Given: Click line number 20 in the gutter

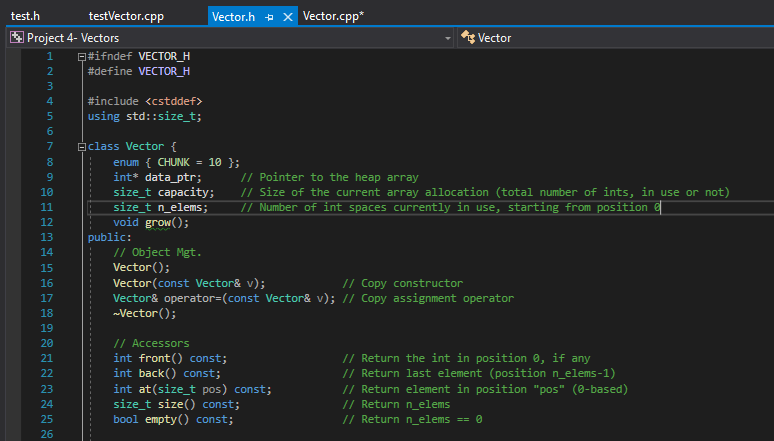Looking at the screenshot, I should (46, 343).
